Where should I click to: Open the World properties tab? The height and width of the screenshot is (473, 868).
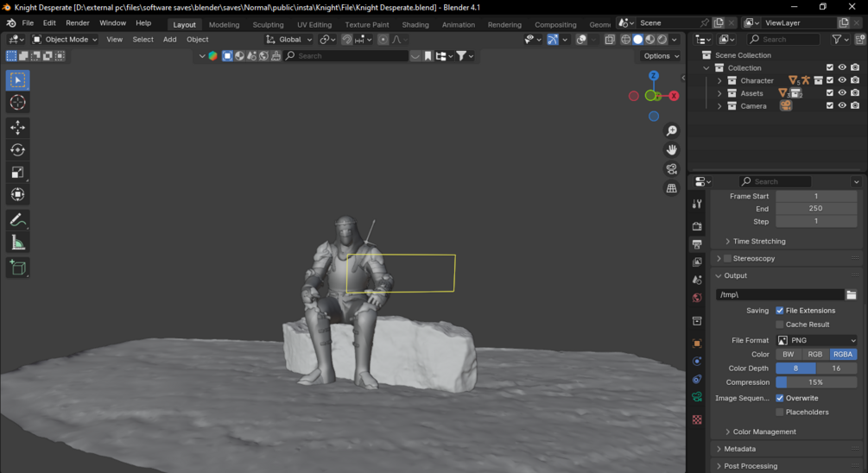click(697, 298)
